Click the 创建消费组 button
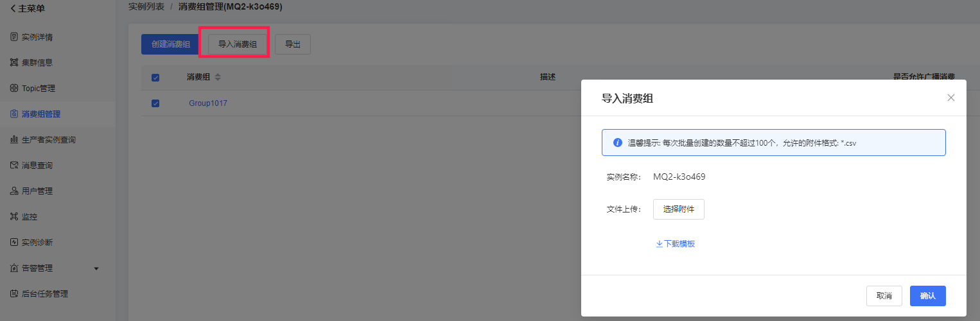 (x=171, y=44)
